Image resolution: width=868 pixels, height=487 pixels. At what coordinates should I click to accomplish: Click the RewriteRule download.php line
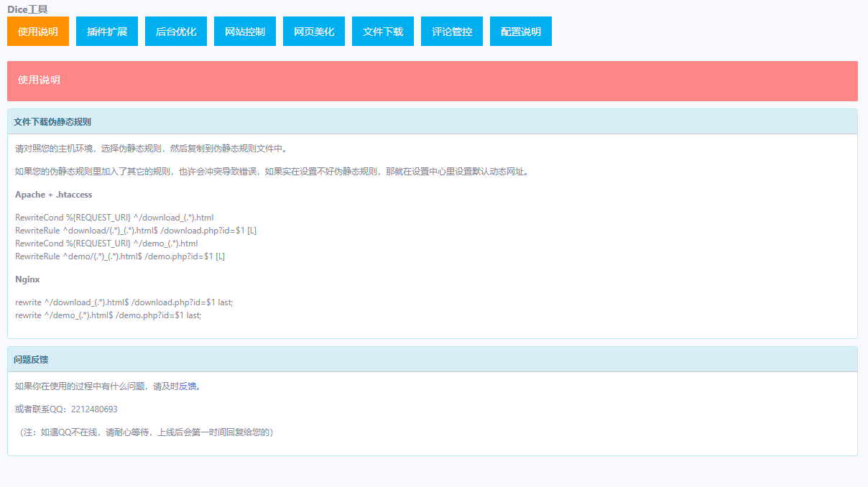point(136,231)
